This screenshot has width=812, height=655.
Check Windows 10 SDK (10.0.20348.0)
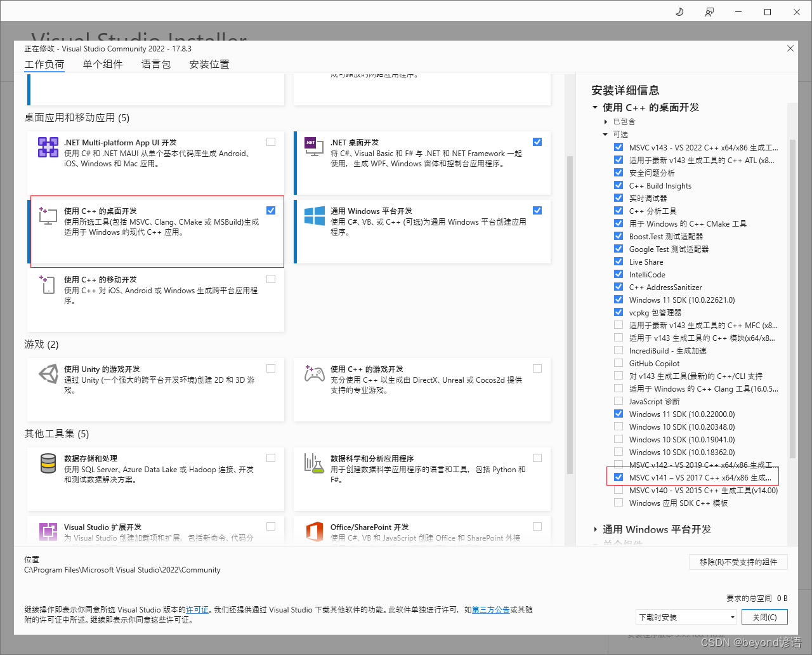click(x=619, y=427)
